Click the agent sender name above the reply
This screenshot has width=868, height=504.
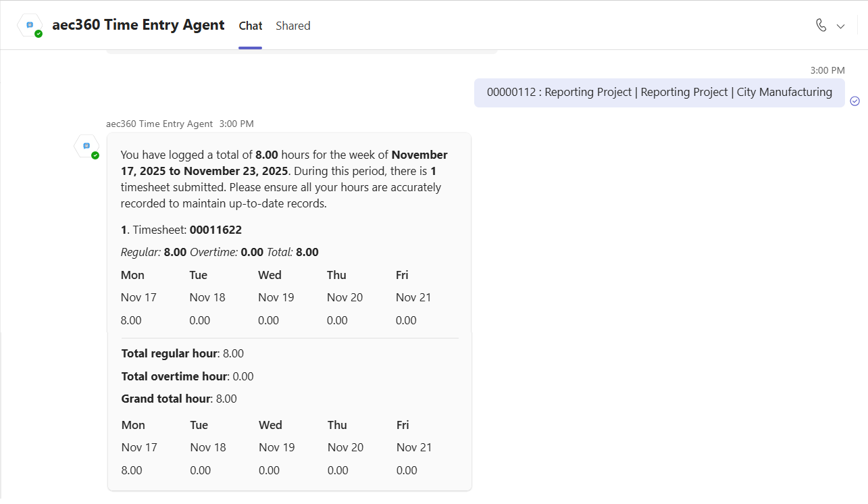159,124
